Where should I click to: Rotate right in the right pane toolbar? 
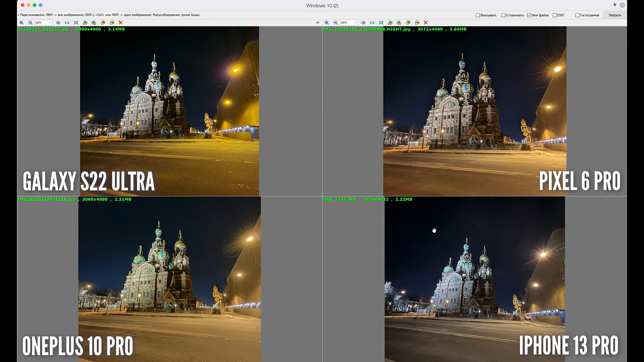[x=399, y=23]
